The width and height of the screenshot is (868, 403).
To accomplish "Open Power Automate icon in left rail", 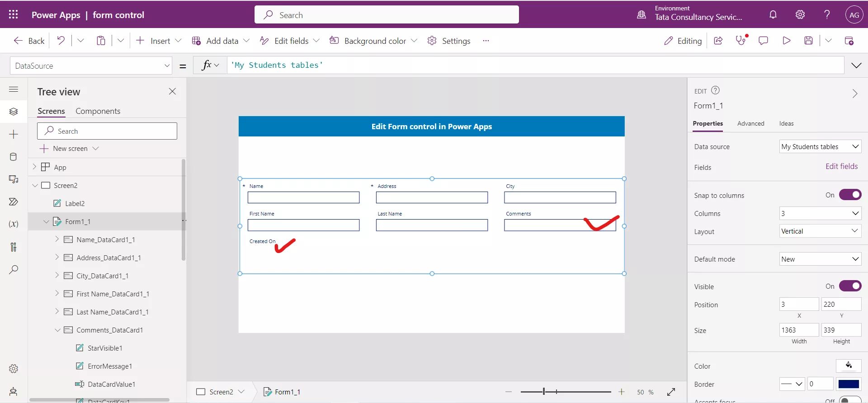I will point(14,201).
